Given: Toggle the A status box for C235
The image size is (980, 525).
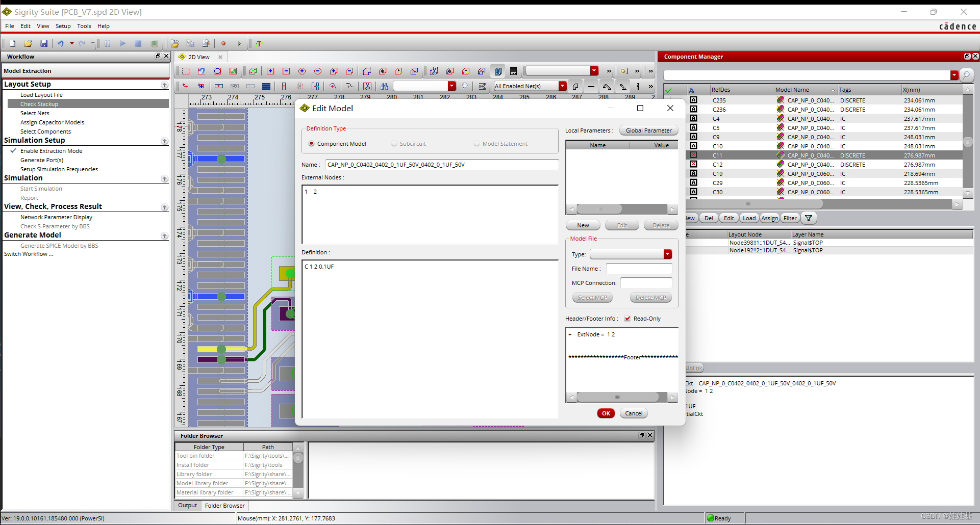Looking at the screenshot, I should click(694, 100).
